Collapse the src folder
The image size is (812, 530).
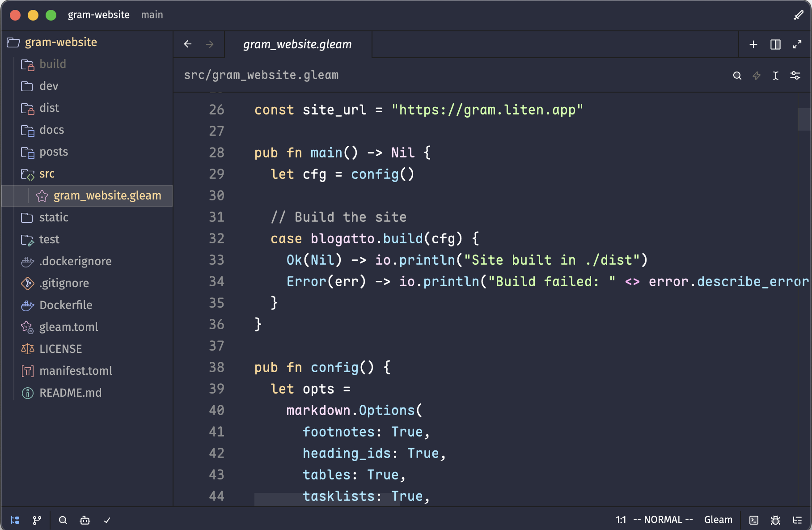coord(47,174)
